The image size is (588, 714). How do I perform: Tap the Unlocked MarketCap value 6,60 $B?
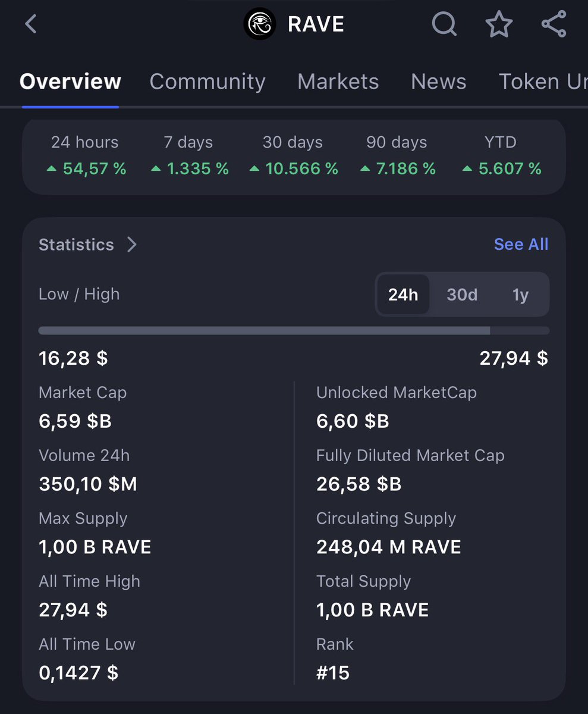[x=353, y=421]
